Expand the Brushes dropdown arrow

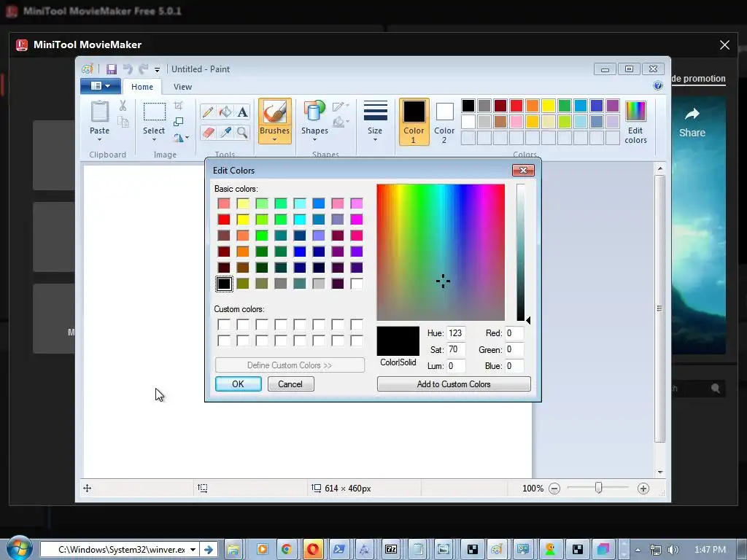pos(275,140)
